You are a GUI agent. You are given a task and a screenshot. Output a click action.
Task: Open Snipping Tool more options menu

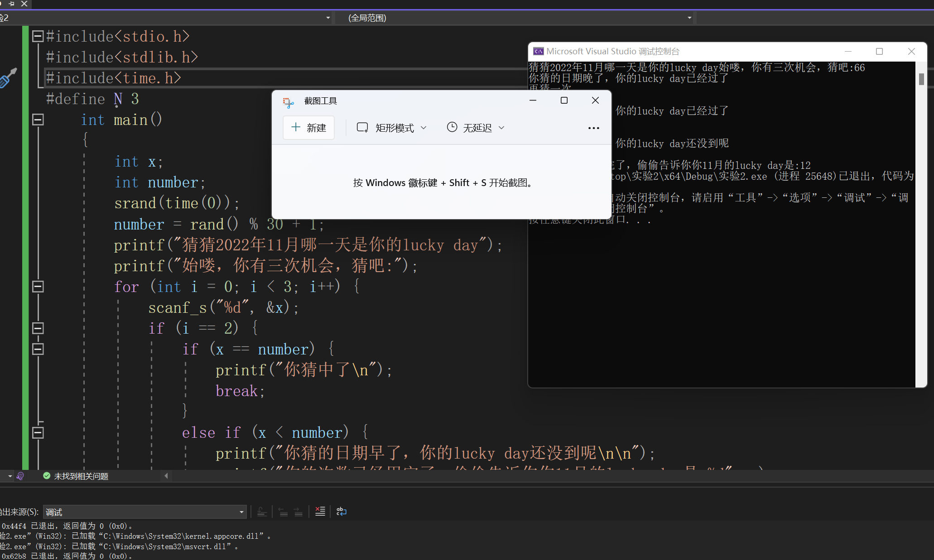pos(593,128)
